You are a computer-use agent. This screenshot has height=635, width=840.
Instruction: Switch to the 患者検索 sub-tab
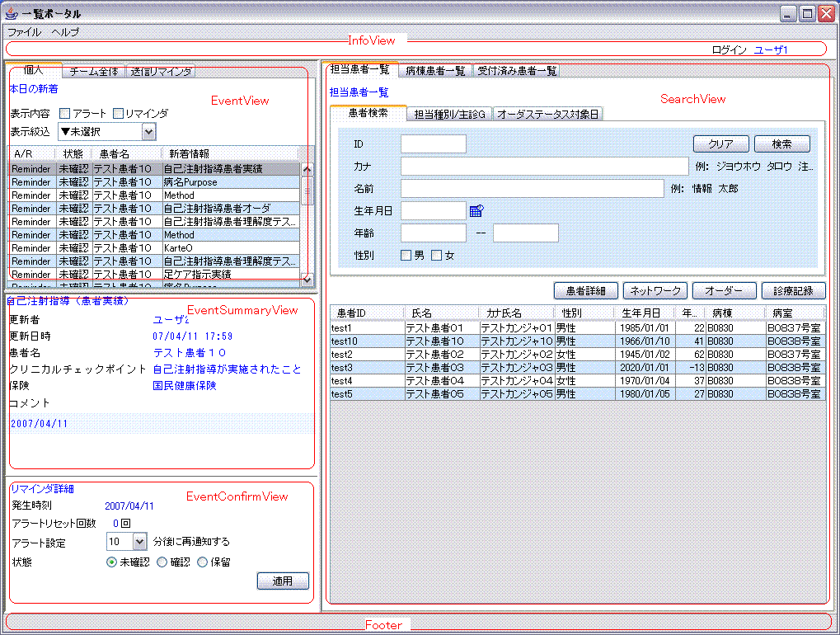click(x=368, y=113)
